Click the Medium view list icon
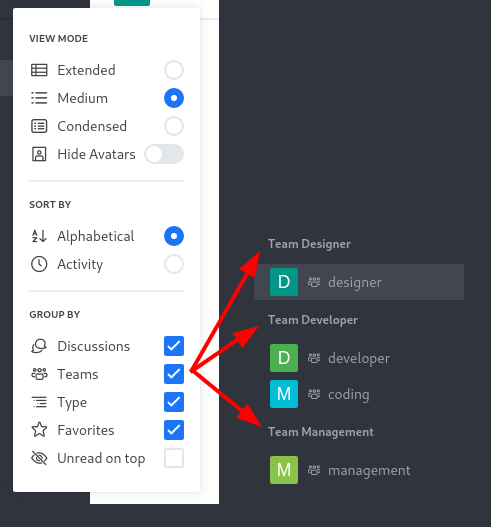491x527 pixels. [x=39, y=98]
